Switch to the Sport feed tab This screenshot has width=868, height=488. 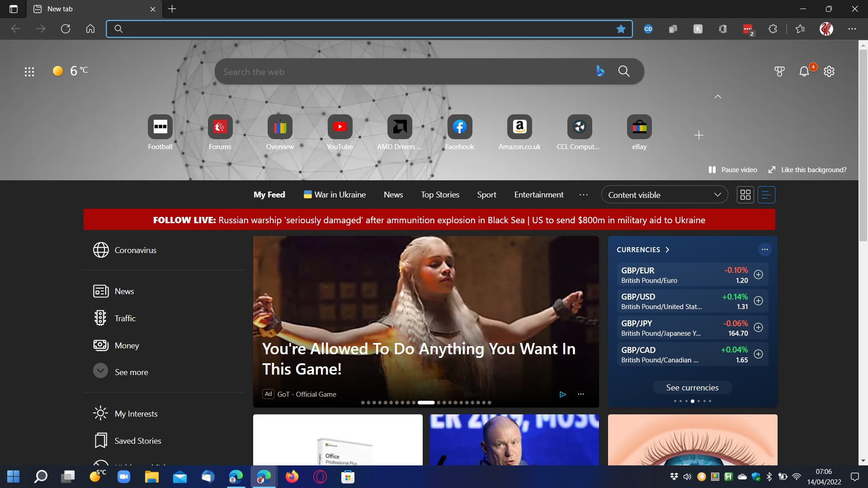pyautogui.click(x=486, y=195)
